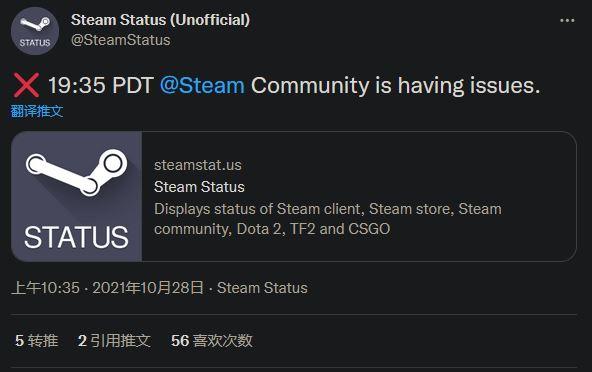Open the Steam Status profile avatar
This screenshot has height=372, width=592.
pos(35,31)
